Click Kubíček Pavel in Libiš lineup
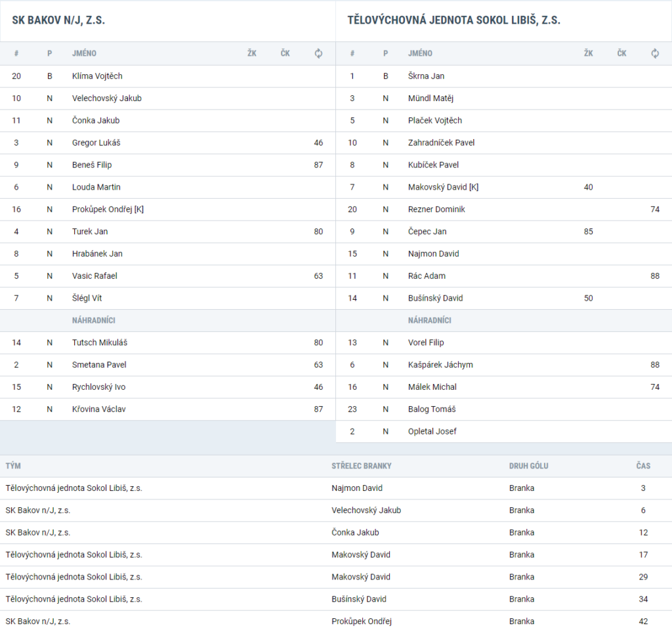This screenshot has height=630, width=672. [x=433, y=165]
